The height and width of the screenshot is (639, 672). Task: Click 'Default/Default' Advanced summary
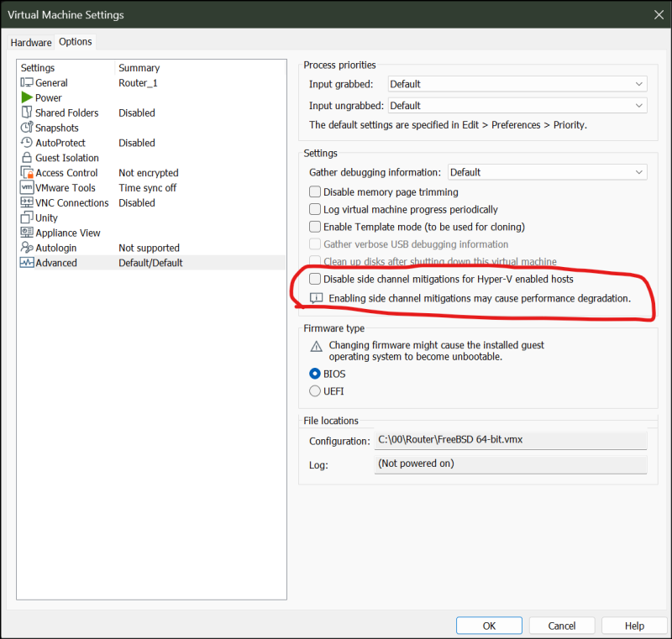pos(150,263)
